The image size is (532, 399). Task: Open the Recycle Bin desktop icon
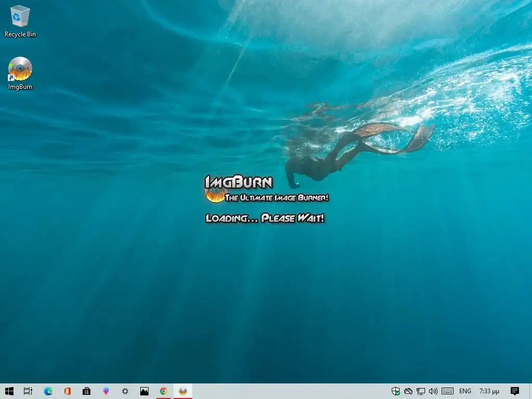pyautogui.click(x=20, y=21)
